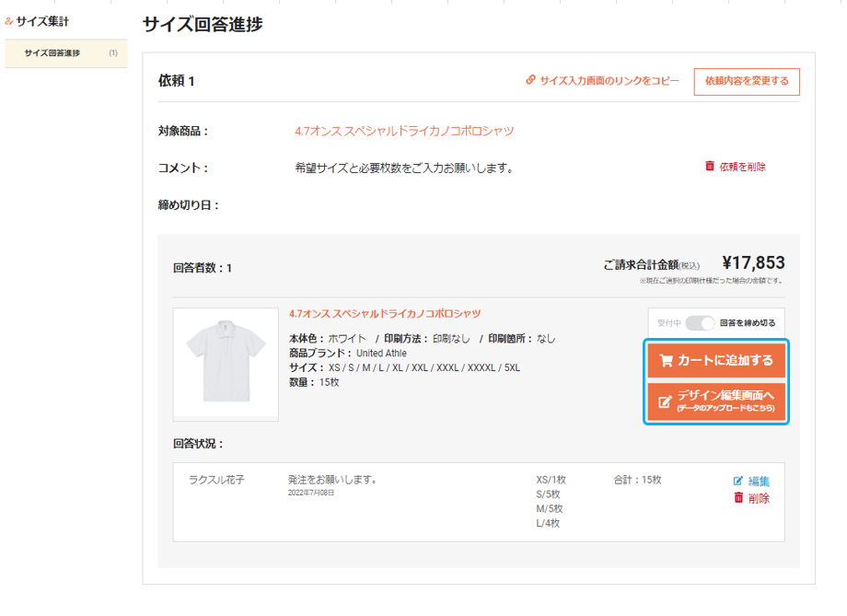Toggle the 回答を締め切る switch
Image resolution: width=847 pixels, height=616 pixels.
coord(700,323)
